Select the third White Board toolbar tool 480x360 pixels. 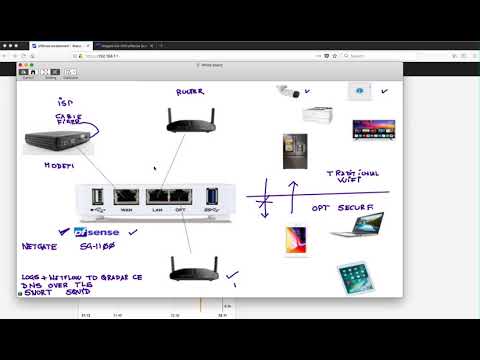click(45, 72)
